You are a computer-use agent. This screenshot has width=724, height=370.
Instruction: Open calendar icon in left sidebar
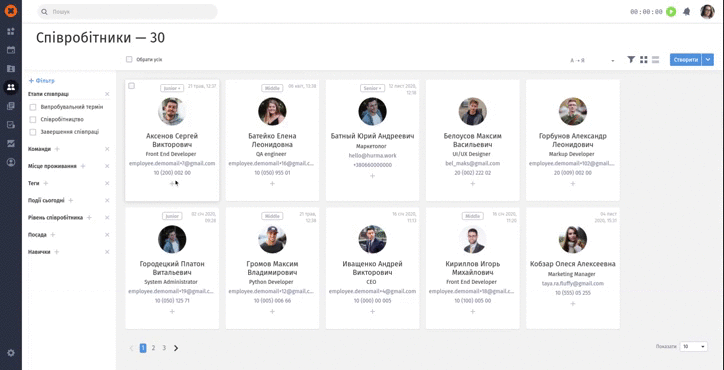click(11, 50)
